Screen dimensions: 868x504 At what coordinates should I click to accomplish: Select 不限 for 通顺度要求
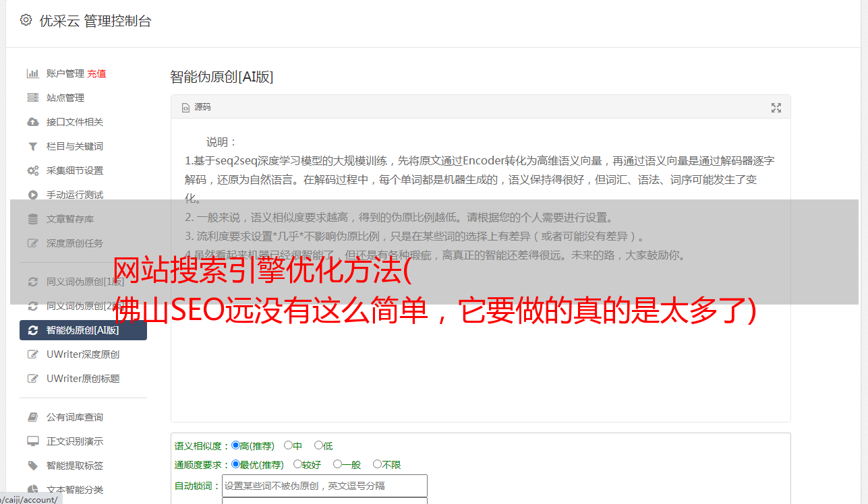[377, 464]
